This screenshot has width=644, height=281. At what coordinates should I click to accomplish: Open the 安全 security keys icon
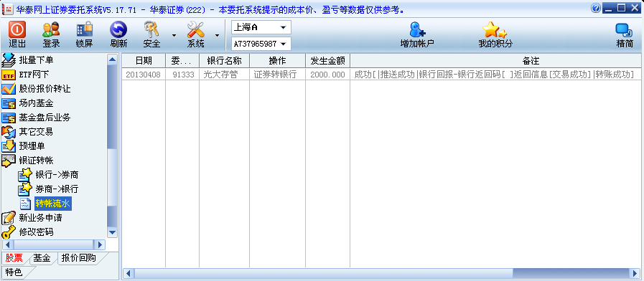click(x=151, y=29)
